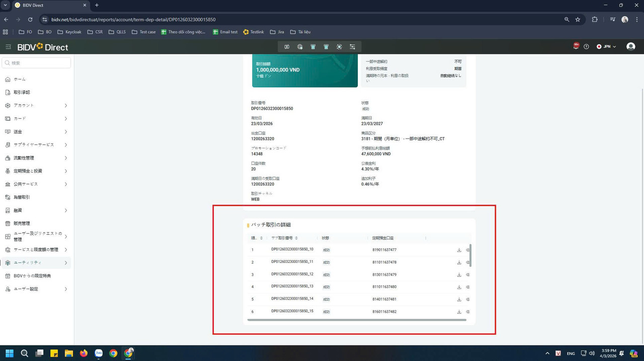This screenshot has height=361, width=644.
Task: Click the batch table vertical scrollbar
Action: point(470,255)
